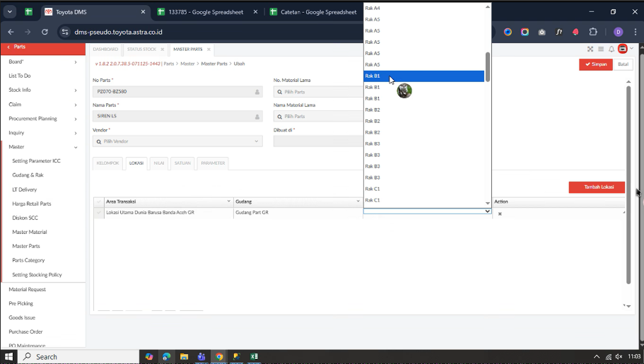Click the Simpan button

595,64
